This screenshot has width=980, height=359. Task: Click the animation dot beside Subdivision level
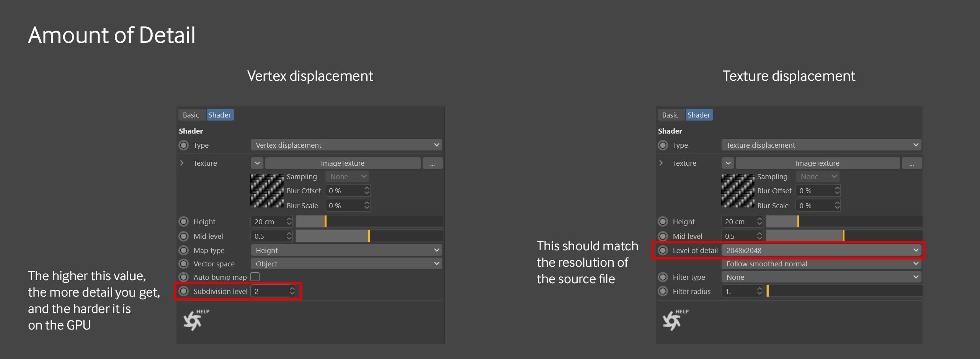tap(184, 291)
